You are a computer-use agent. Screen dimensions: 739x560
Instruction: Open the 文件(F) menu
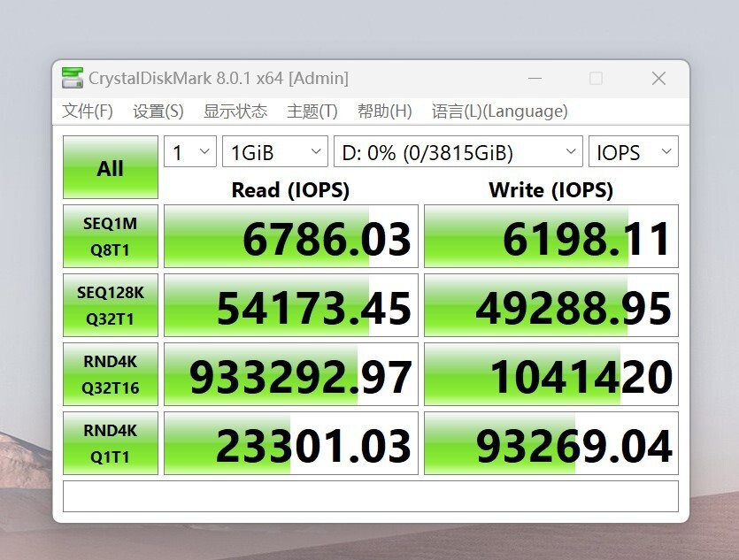88,111
